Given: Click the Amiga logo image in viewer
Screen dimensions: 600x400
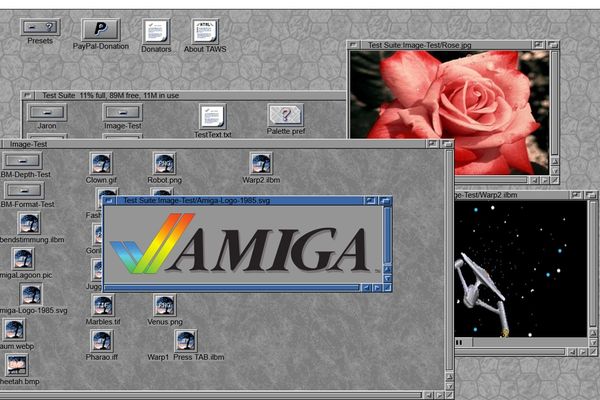Looking at the screenshot, I should tap(243, 245).
